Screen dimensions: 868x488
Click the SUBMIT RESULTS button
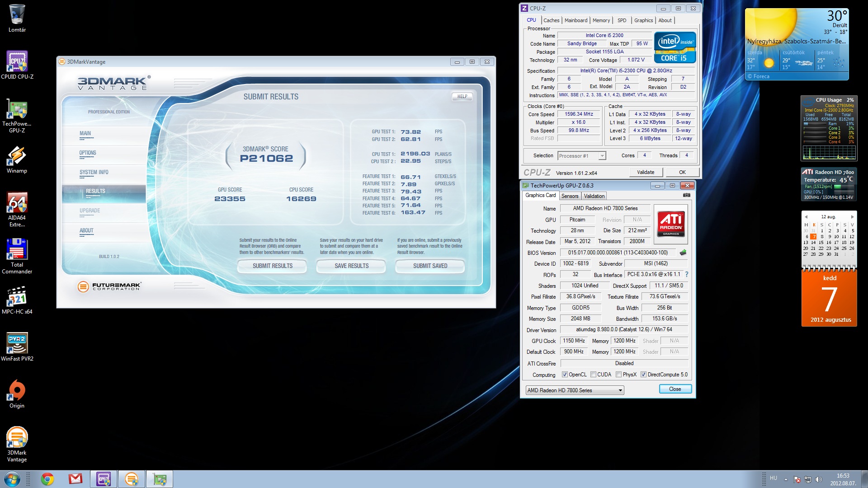click(x=272, y=266)
